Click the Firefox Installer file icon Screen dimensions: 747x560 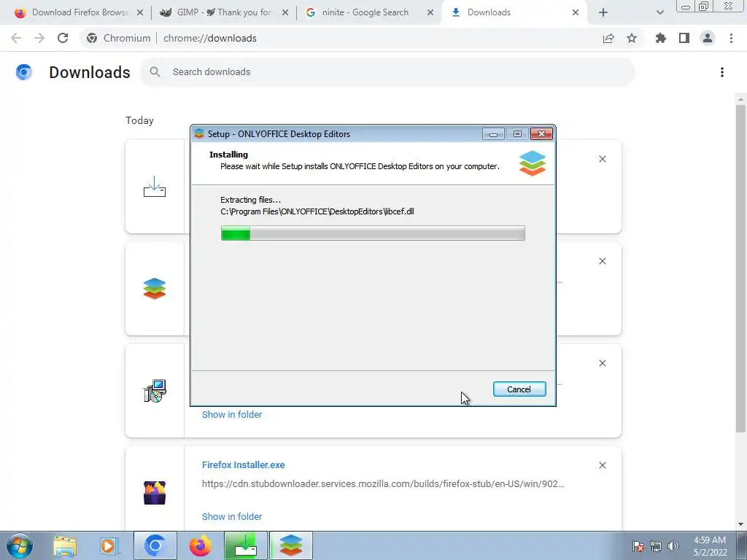click(x=155, y=493)
